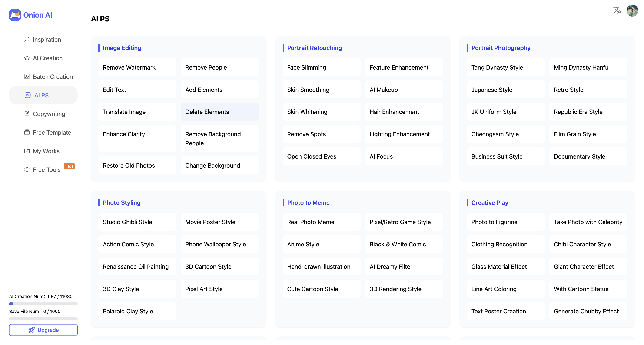Choose Delete Elements under Image Editing
Viewport: 644px width, 345px height.
(219, 112)
